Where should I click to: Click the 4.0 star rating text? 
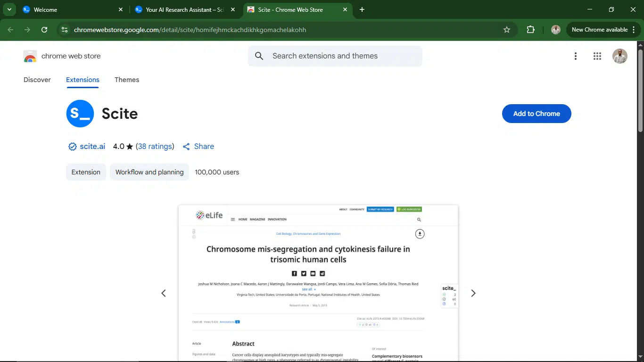[x=123, y=147]
